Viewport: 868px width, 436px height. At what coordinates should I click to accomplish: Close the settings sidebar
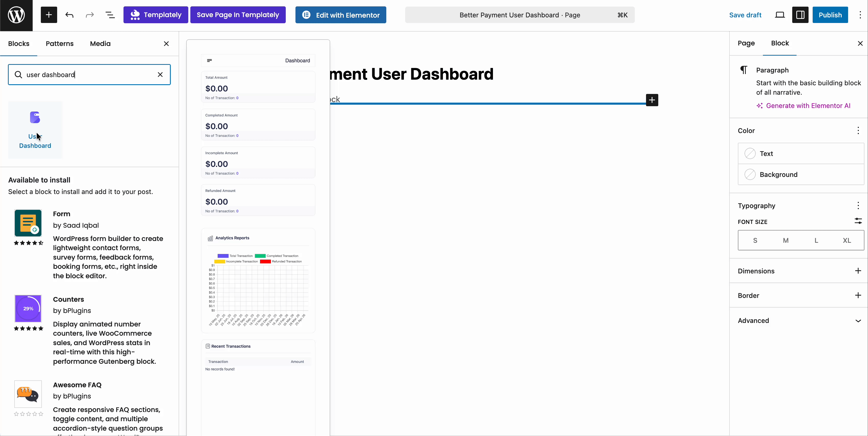point(860,43)
